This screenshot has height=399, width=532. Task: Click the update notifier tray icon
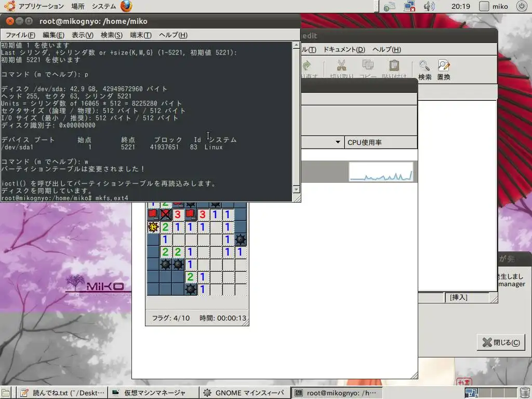[x=390, y=6]
